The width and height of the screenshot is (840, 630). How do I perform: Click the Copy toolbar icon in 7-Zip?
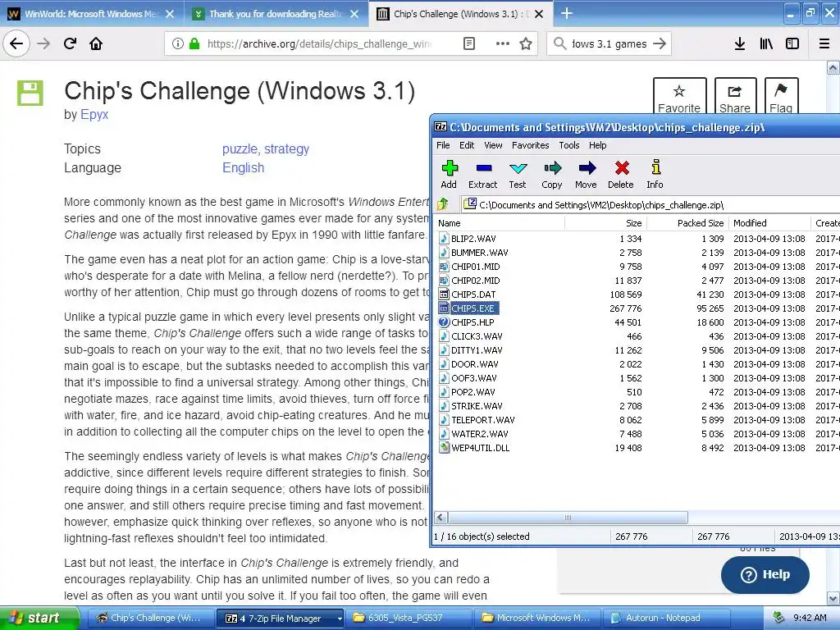[552, 175]
